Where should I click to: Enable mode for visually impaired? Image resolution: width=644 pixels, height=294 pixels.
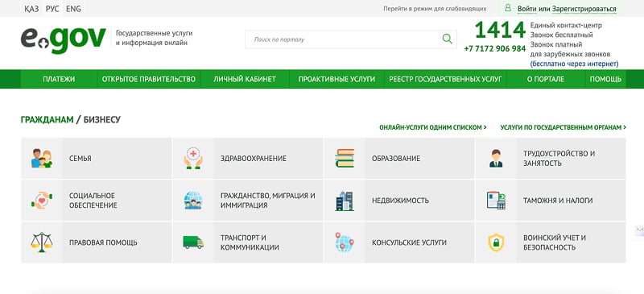coord(435,9)
